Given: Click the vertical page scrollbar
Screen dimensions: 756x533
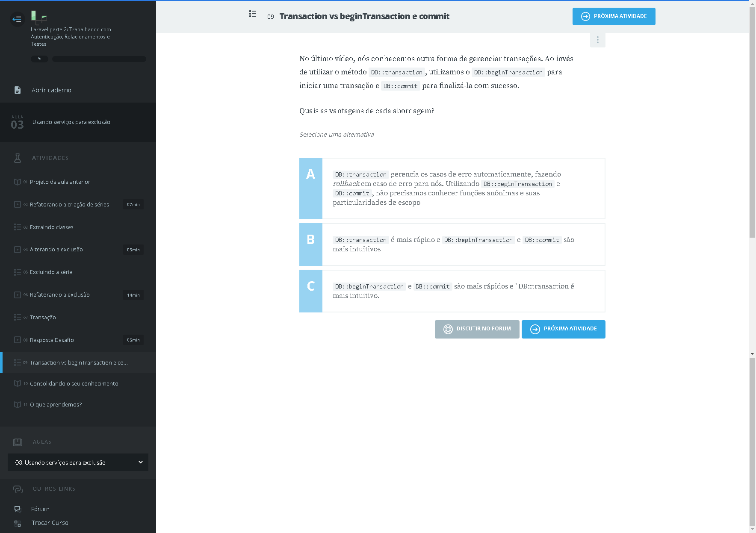Looking at the screenshot, I should [752, 128].
